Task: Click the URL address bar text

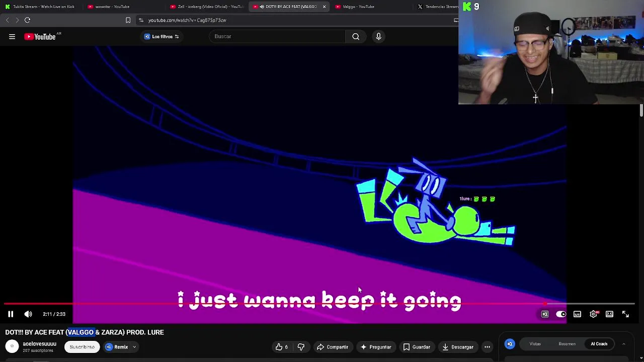Action: tap(187, 20)
